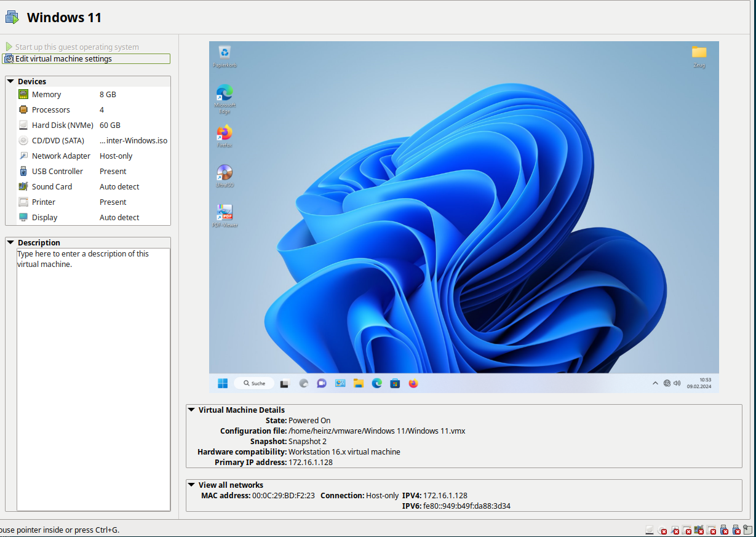Click the hard disk status bar icon

tap(650, 530)
